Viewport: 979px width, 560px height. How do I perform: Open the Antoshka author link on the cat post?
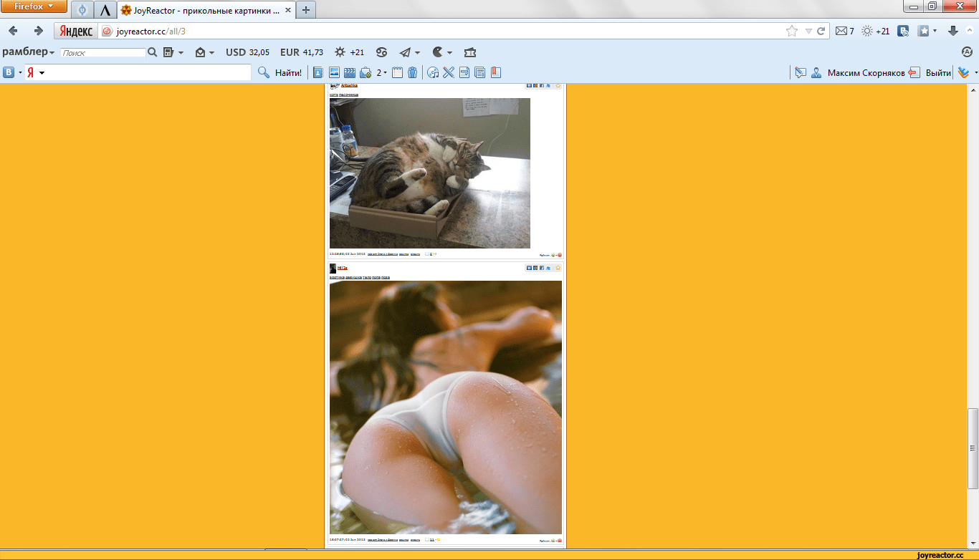coord(349,85)
